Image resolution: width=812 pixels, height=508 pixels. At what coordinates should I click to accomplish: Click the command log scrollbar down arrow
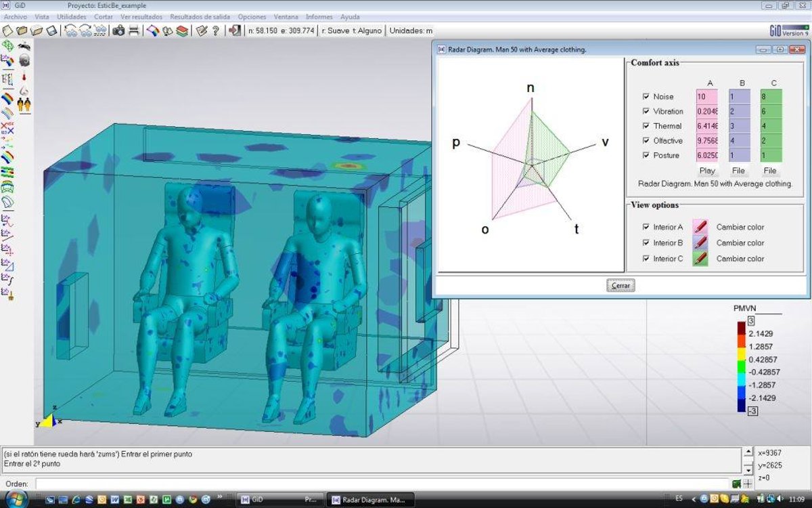(748, 469)
